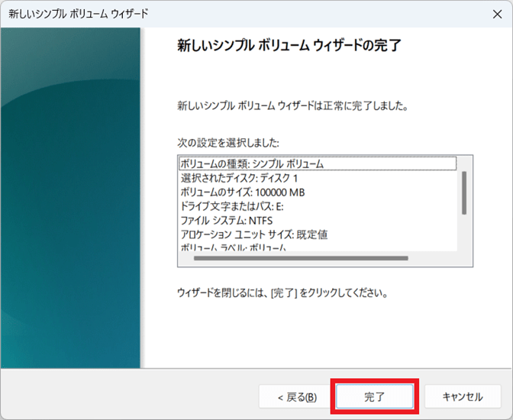Click the settings list vertical scrollbar thumb
This screenshot has height=420, width=513.
coord(463,192)
